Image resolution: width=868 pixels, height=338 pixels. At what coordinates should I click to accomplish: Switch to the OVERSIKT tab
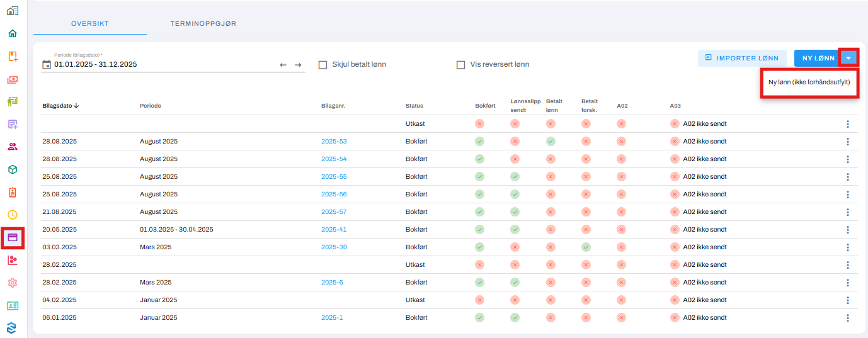(90, 23)
